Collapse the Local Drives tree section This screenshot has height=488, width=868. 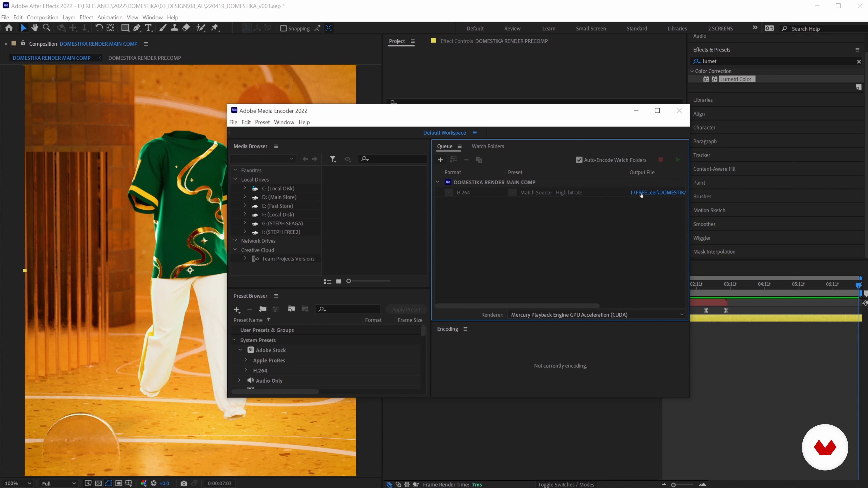(x=236, y=179)
